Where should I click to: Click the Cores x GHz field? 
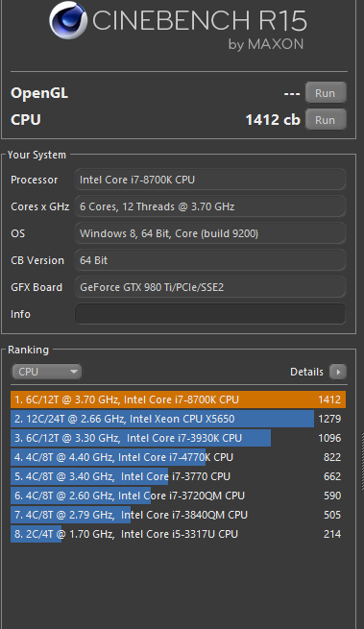[210, 206]
